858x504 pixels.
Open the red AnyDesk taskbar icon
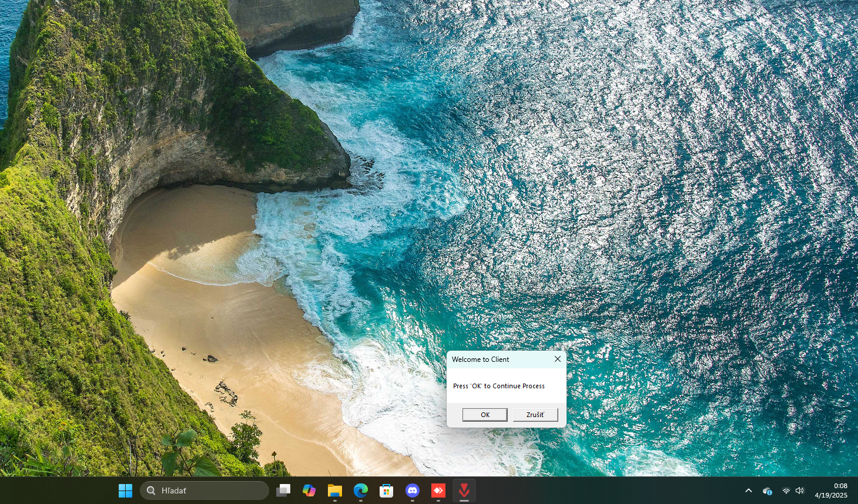click(438, 490)
